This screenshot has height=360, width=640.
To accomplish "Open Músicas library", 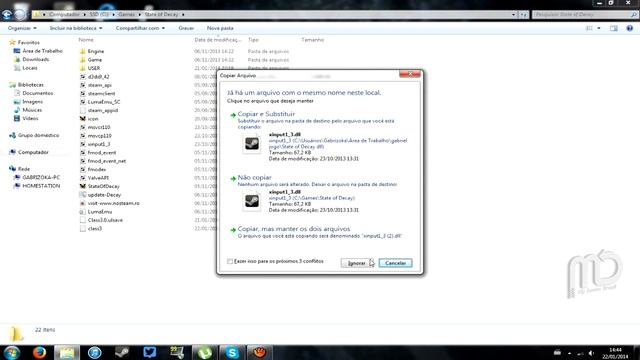I will tap(32, 110).
